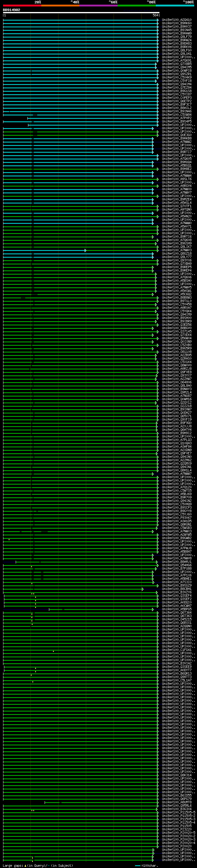Select UniRef100_A5C6Q2 hit label
Image resolution: width=197 pixels, height=868 pixels.
coord(177,294)
